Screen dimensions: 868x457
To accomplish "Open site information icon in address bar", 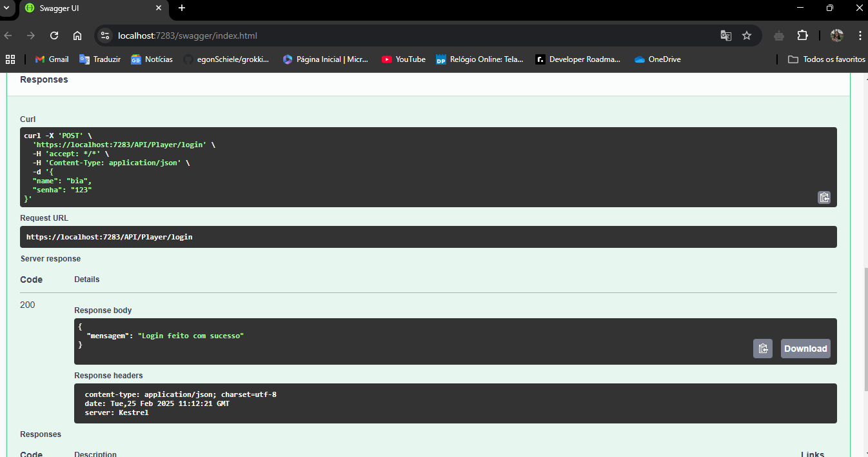I will 106,36.
